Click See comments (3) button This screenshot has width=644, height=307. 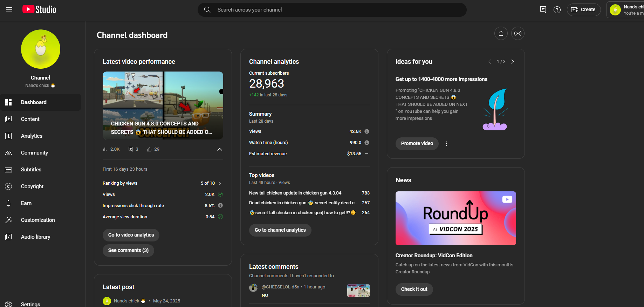[128, 250]
